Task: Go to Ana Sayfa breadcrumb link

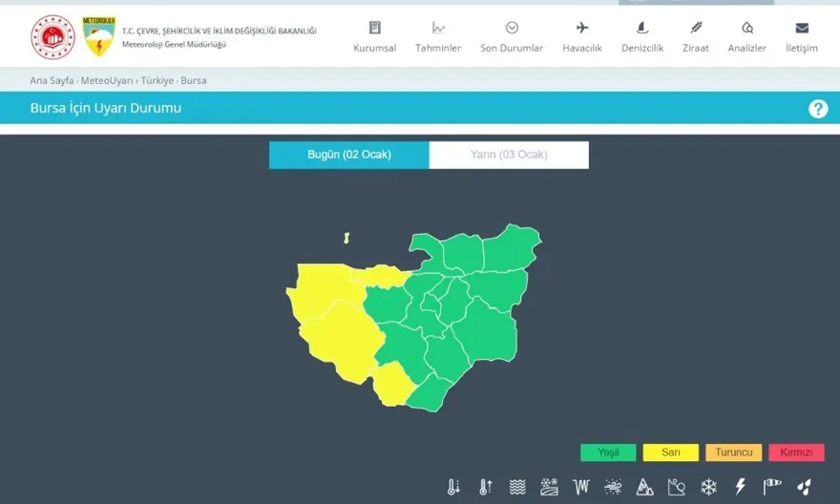Action: pos(52,80)
